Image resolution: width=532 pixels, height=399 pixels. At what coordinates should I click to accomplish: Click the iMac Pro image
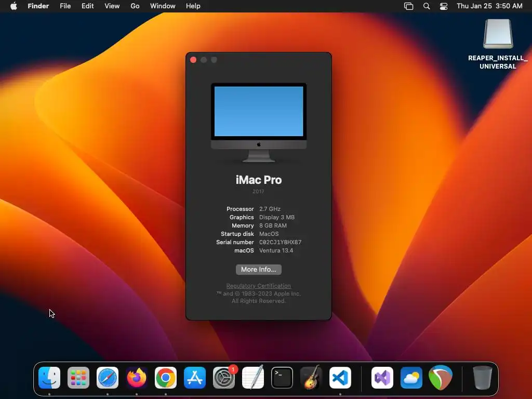[x=259, y=123]
